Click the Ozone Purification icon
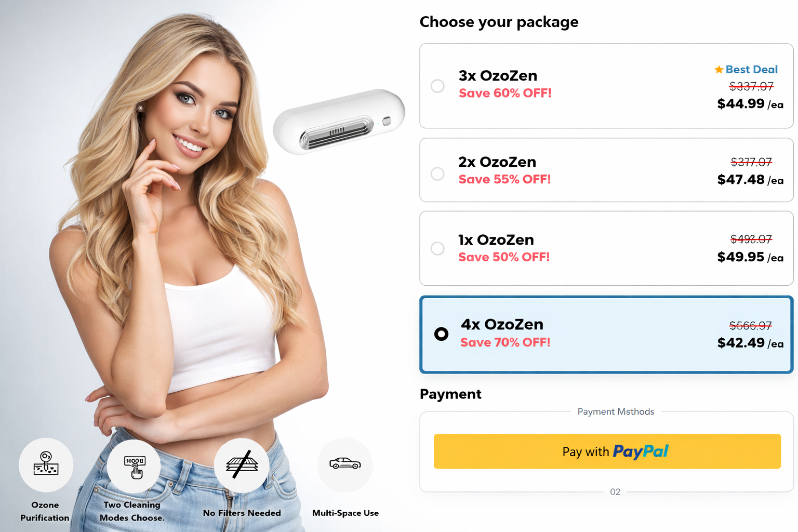The image size is (798, 532). (x=46, y=464)
